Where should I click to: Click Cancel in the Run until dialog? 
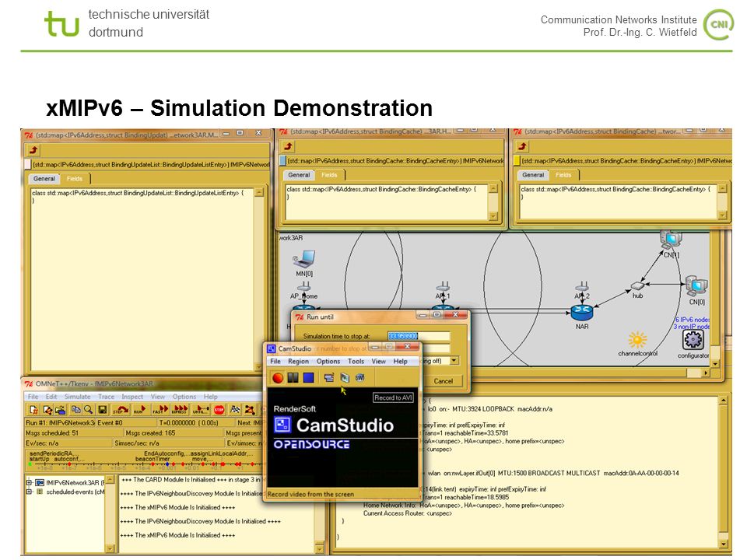coord(443,381)
